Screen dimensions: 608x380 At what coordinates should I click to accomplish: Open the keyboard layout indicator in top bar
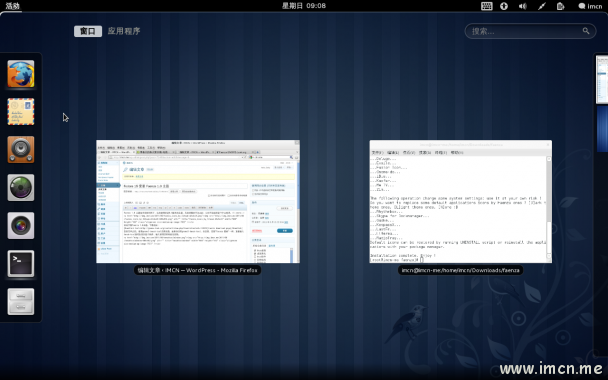click(x=487, y=6)
